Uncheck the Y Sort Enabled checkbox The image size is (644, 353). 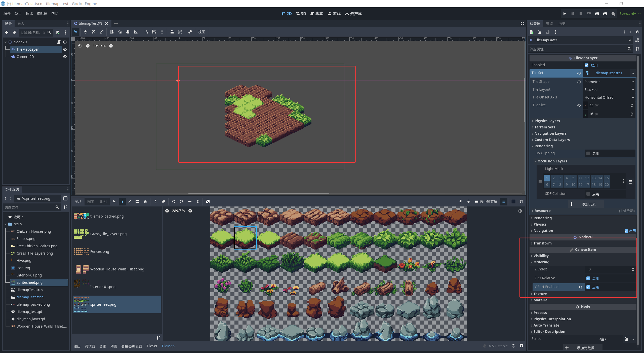coord(588,287)
